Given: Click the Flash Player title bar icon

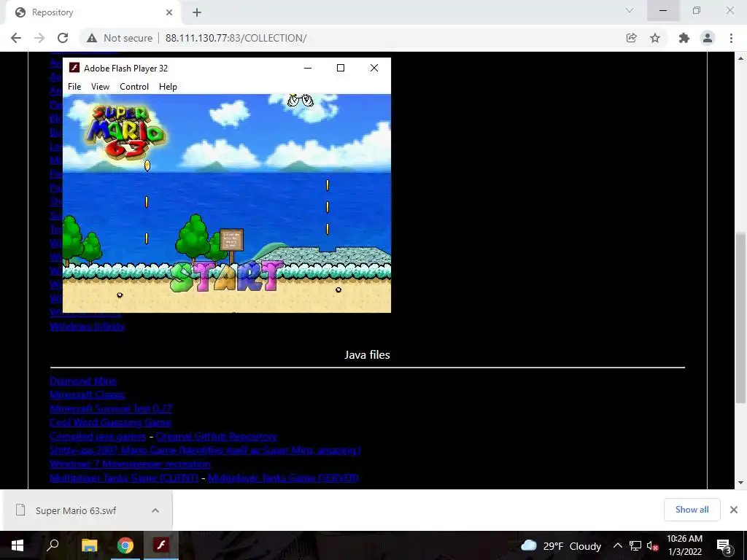Looking at the screenshot, I should click(x=74, y=68).
